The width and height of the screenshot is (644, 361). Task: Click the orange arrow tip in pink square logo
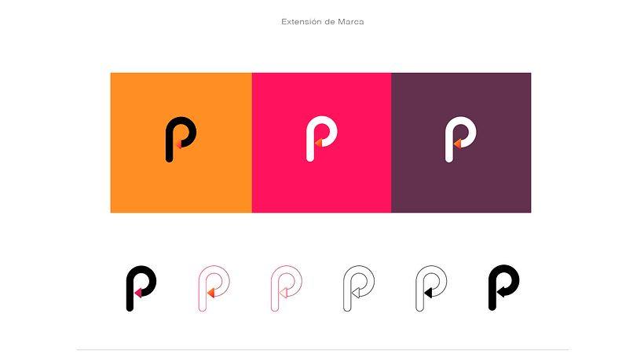(318, 143)
